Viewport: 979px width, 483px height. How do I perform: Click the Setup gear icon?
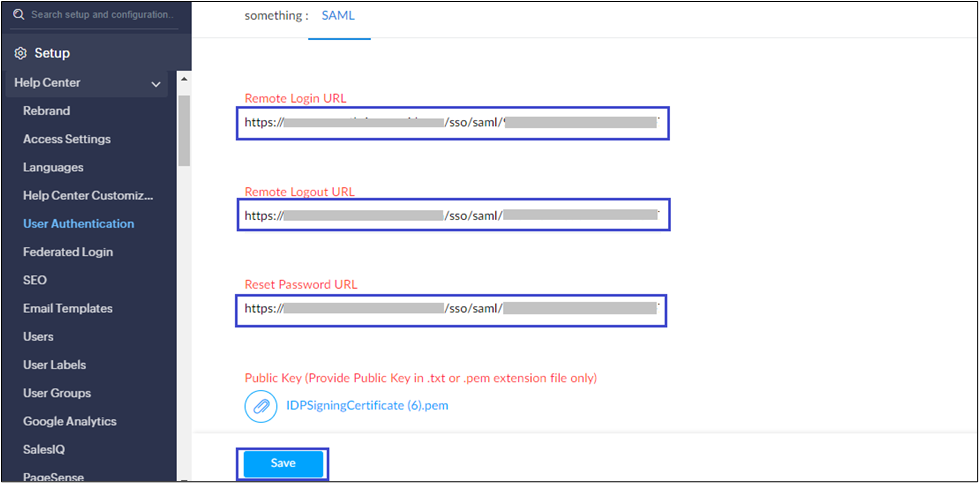tap(20, 53)
